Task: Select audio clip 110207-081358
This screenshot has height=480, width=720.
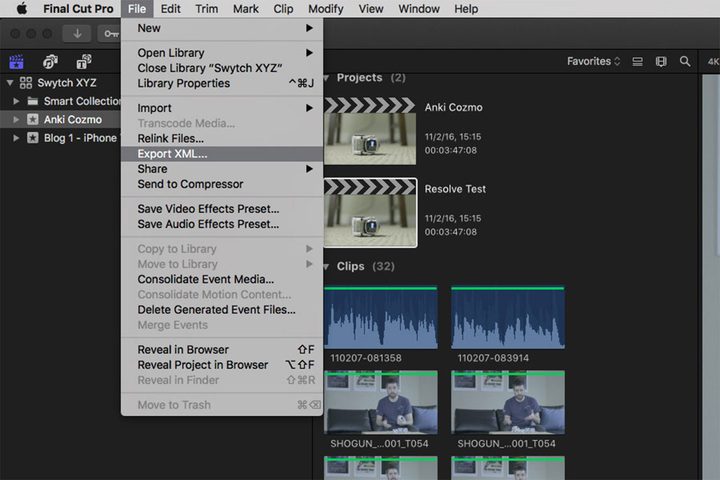Action: point(381,317)
